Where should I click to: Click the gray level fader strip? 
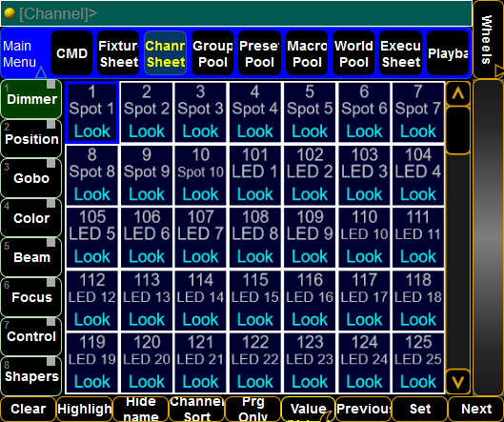[488, 238]
